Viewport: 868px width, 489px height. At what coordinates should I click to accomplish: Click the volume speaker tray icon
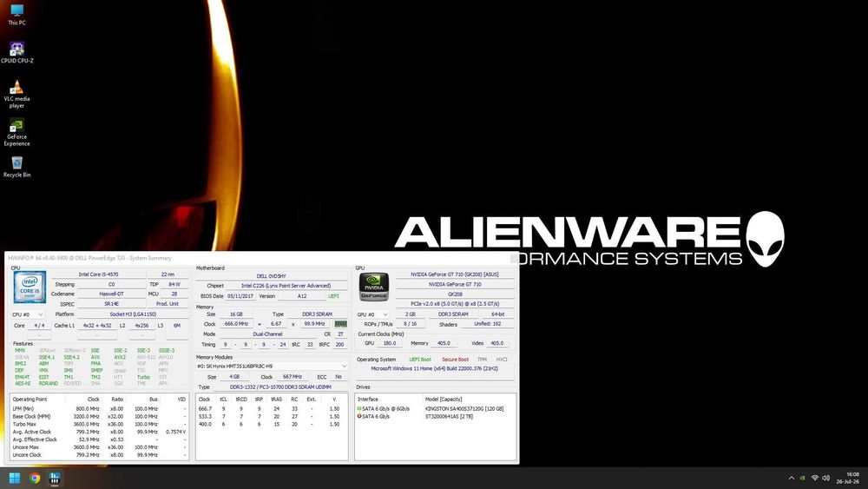point(826,478)
